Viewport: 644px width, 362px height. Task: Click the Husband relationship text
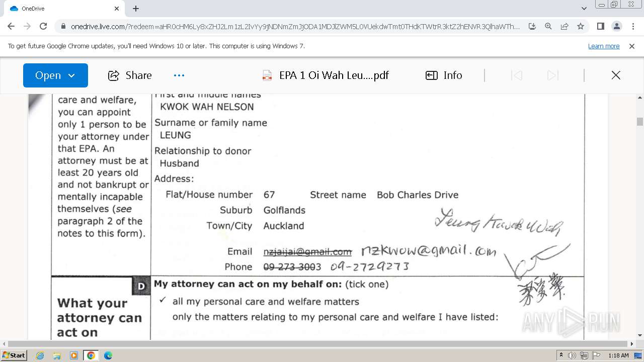click(179, 163)
